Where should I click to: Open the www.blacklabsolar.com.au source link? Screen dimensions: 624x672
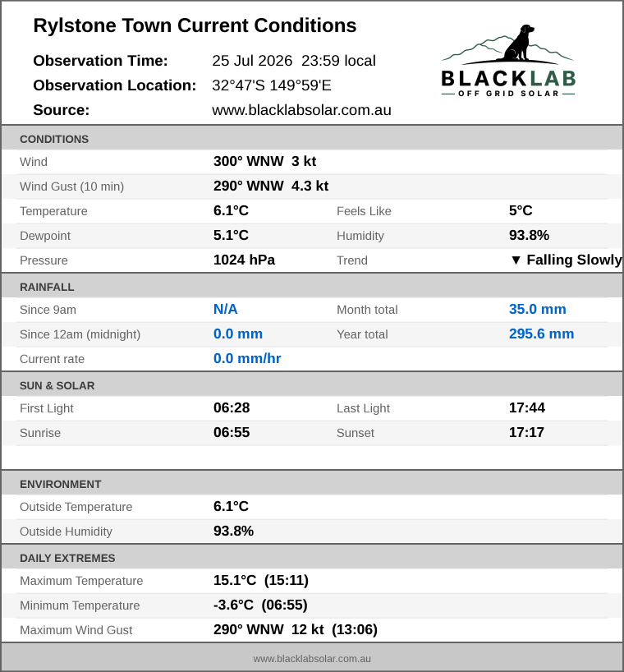[x=301, y=110]
